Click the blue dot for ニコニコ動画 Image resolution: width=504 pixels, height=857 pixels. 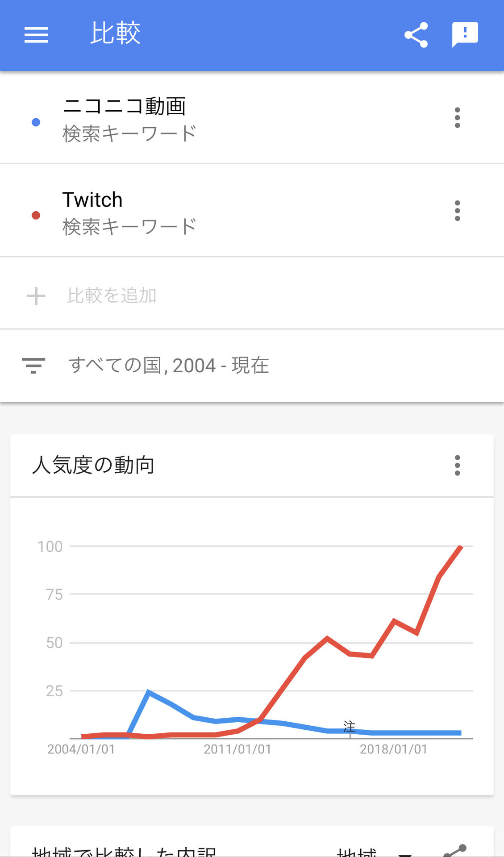click(36, 122)
